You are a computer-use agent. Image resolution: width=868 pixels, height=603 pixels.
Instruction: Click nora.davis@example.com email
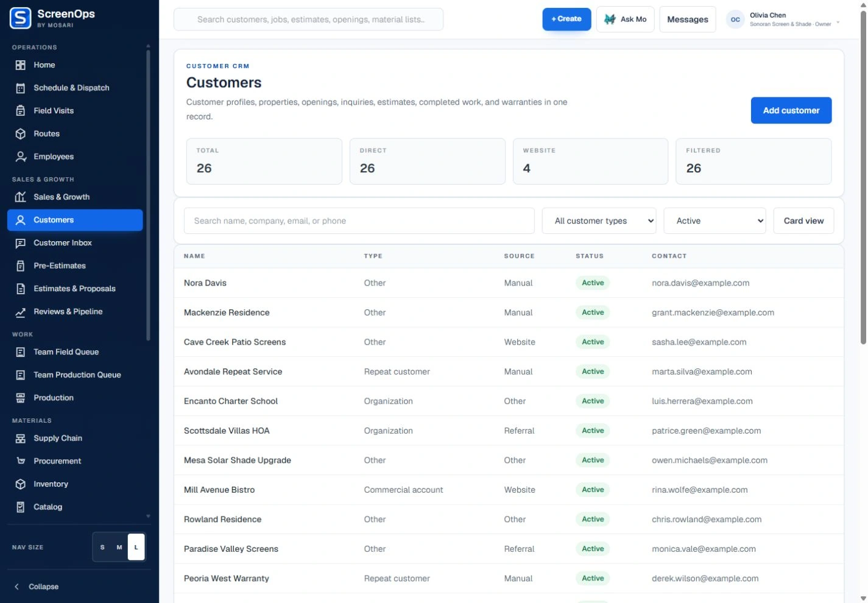pos(700,283)
